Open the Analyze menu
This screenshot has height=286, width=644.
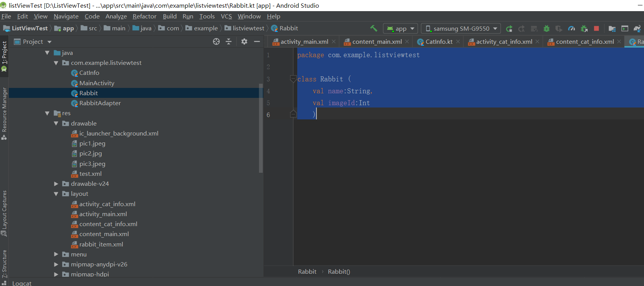click(116, 16)
